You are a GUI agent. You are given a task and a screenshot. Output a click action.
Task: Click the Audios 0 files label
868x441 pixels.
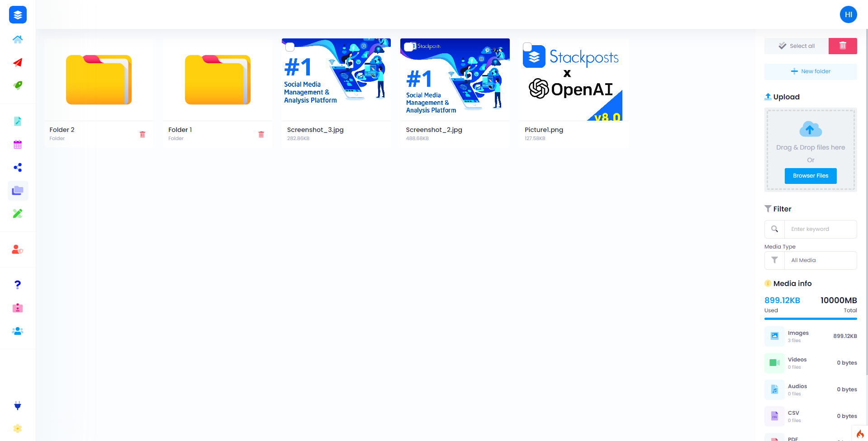coord(797,389)
